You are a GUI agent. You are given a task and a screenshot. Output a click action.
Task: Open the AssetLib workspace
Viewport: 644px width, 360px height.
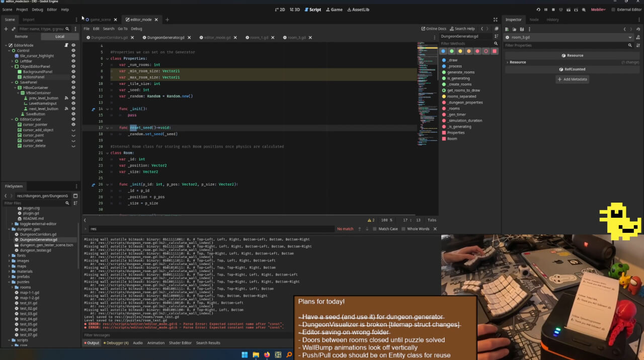tap(358, 10)
